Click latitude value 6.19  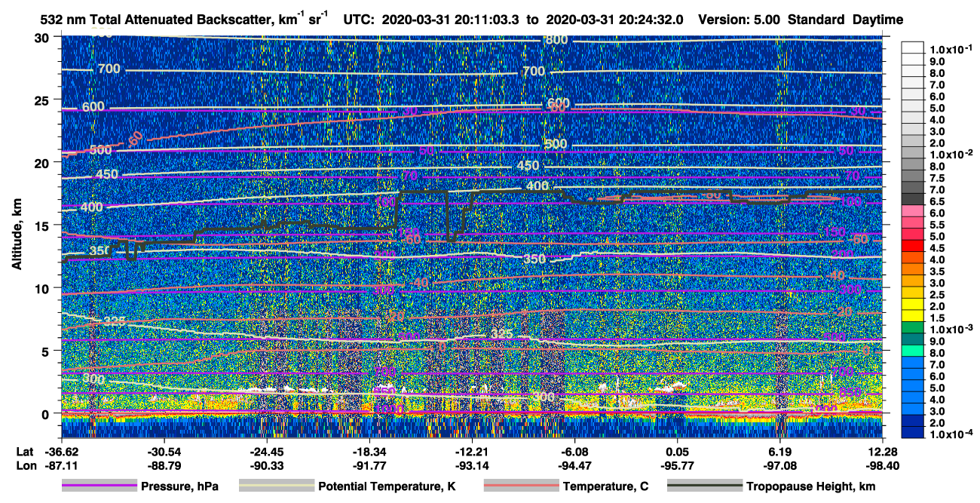click(780, 451)
